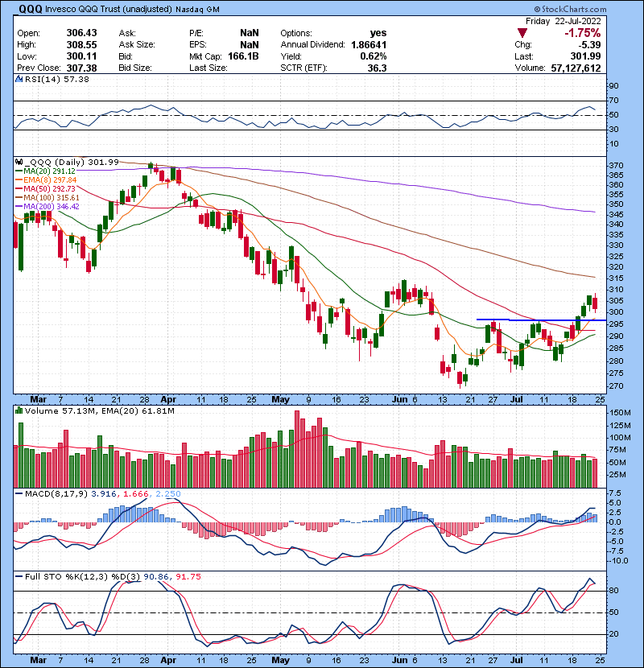Click the stochastic %D value 91.75
This screenshot has height=668, width=644.
tap(188, 576)
